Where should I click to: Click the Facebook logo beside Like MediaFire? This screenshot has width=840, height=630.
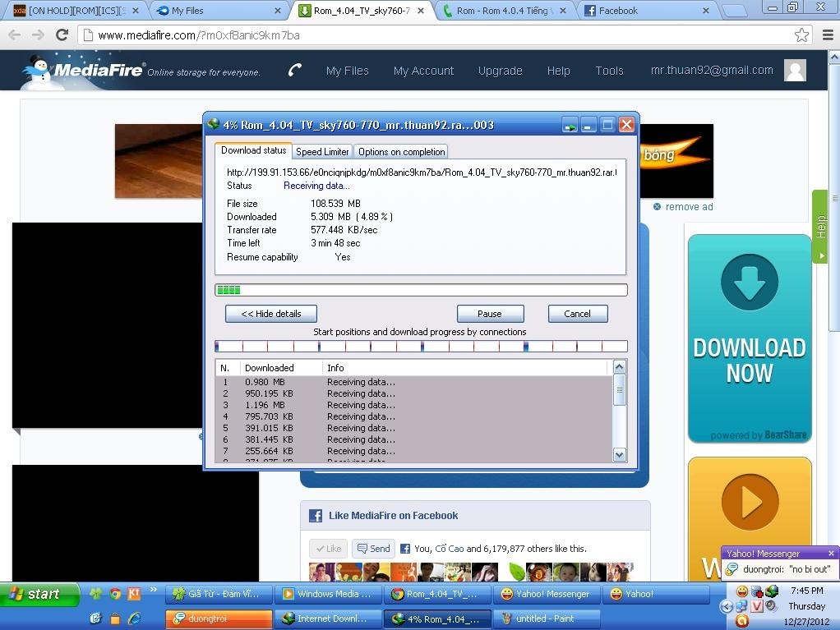click(316, 516)
